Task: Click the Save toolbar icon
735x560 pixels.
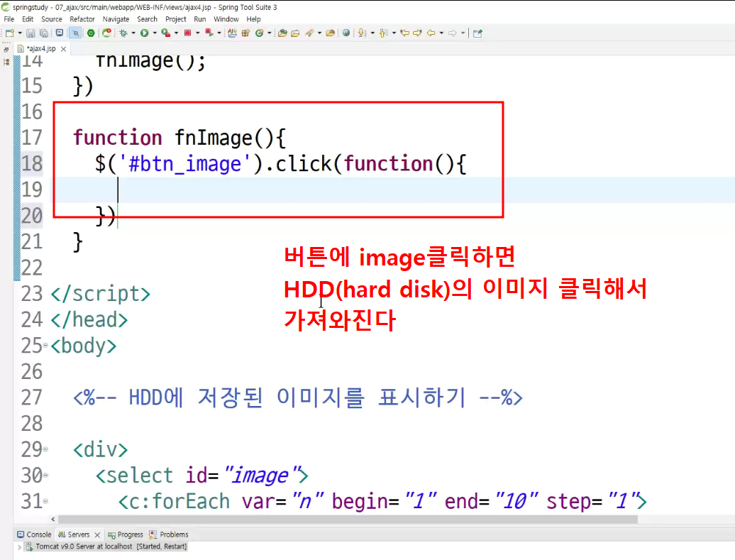Action: click(31, 33)
